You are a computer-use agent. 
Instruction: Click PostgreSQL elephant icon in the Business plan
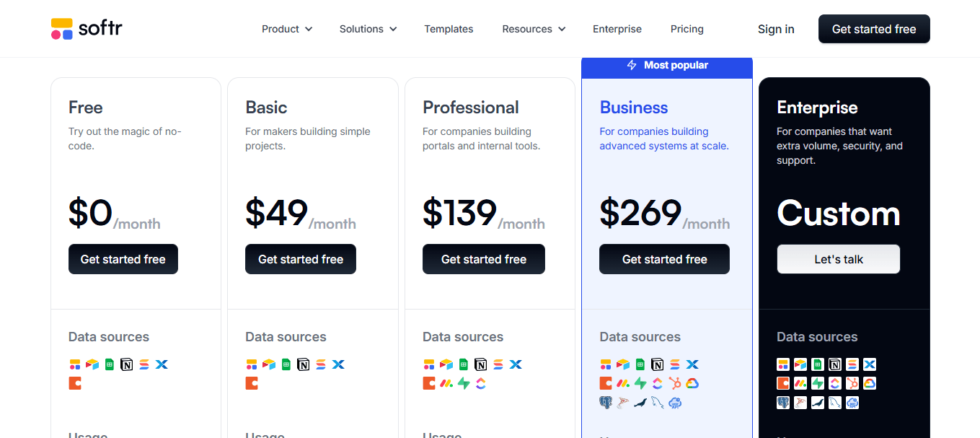pyautogui.click(x=606, y=403)
